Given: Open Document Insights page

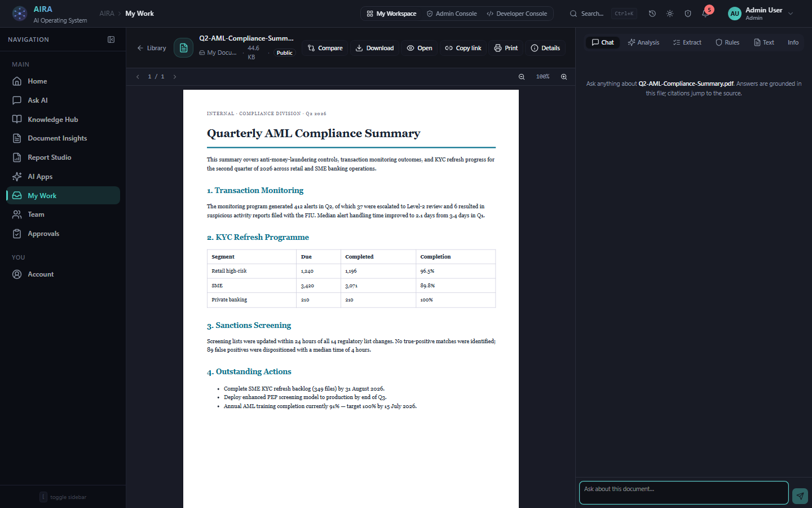Looking at the screenshot, I should pos(63,138).
